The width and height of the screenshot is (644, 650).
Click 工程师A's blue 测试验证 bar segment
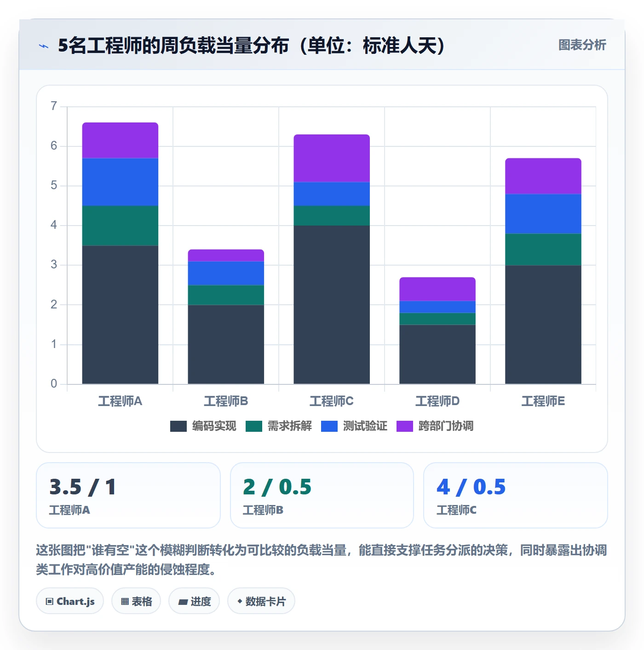(x=120, y=182)
